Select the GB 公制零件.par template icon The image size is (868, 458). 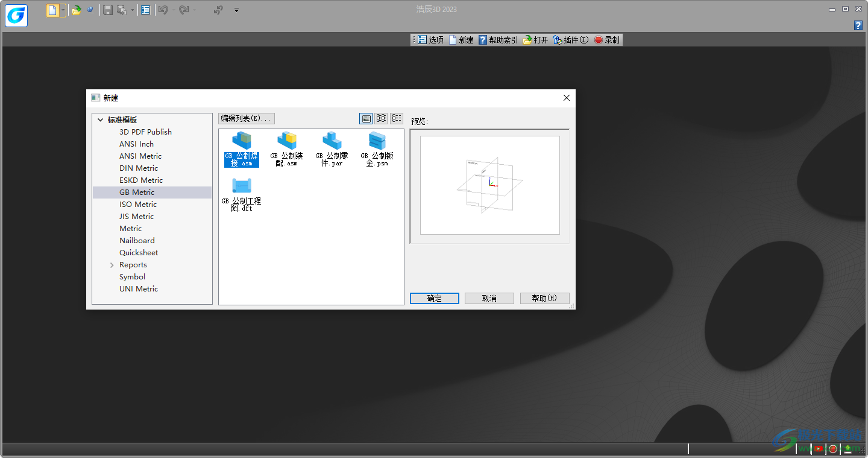332,149
